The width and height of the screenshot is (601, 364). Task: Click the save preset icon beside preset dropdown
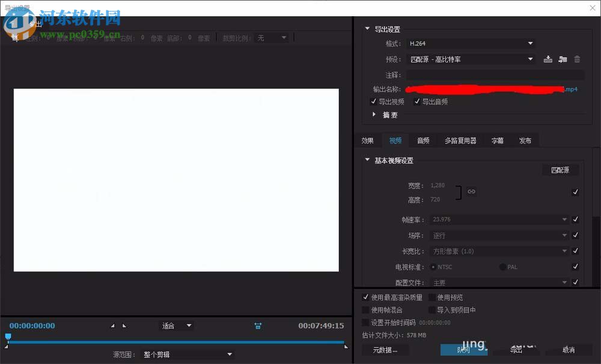pyautogui.click(x=548, y=59)
